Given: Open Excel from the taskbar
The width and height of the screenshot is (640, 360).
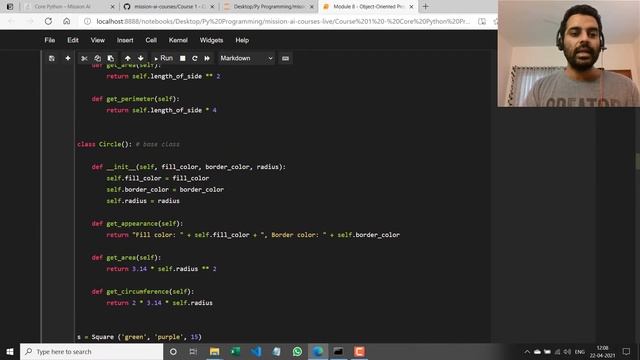Looking at the screenshot, I should click(235, 351).
